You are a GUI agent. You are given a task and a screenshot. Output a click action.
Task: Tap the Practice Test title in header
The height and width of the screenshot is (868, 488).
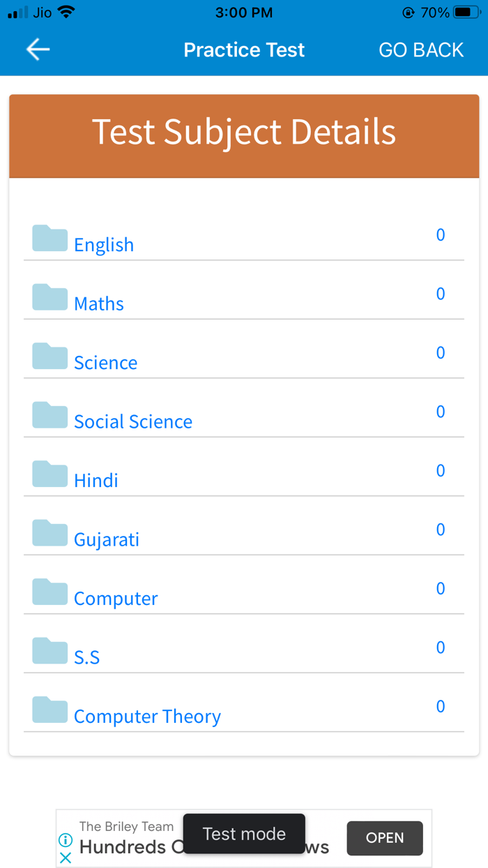point(244,50)
